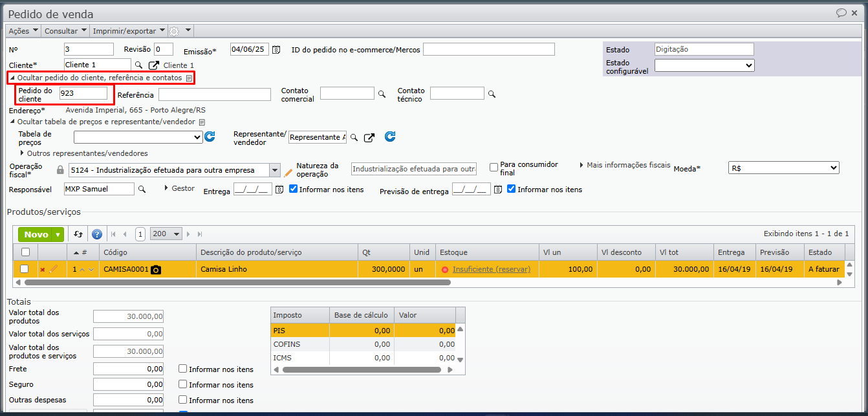
Task: Open the Emissão date calendar picker
Action: [x=276, y=50]
